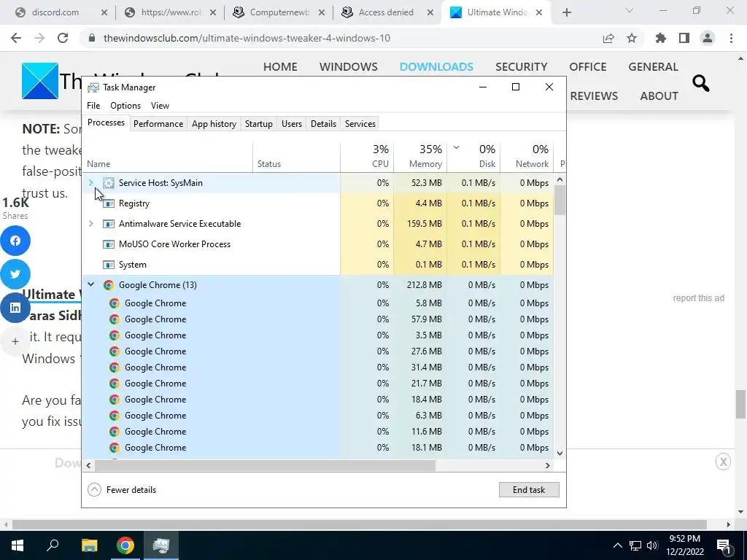
Task: Open the Chrome tab search dropdown arrow
Action: [630, 11]
